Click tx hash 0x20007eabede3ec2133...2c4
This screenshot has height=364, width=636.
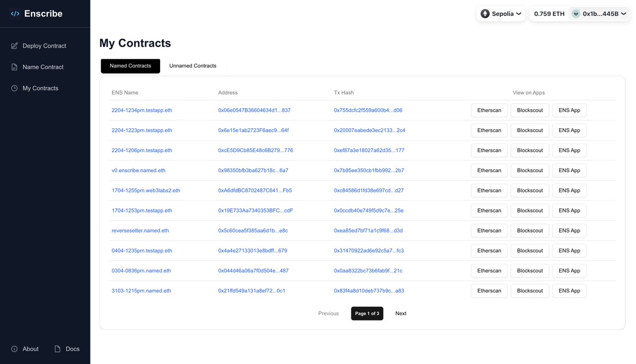[369, 130]
